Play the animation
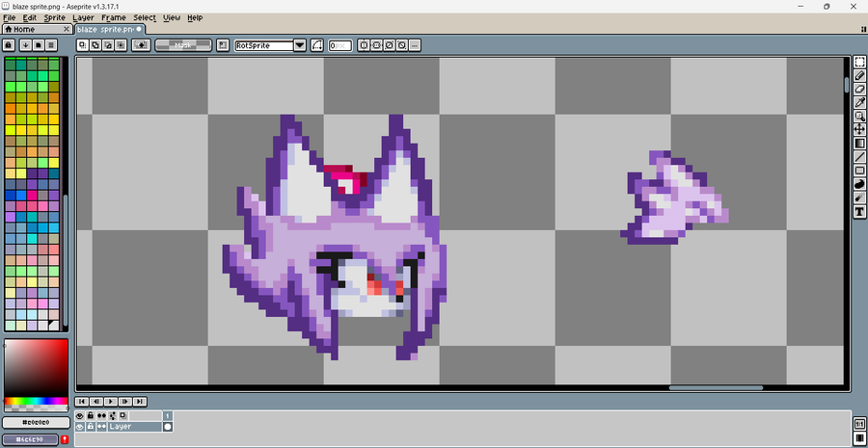This screenshot has height=448, width=868. (x=111, y=401)
